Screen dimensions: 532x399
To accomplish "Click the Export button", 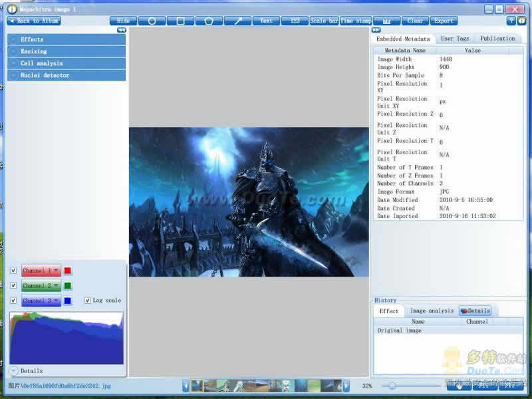I will [x=444, y=21].
